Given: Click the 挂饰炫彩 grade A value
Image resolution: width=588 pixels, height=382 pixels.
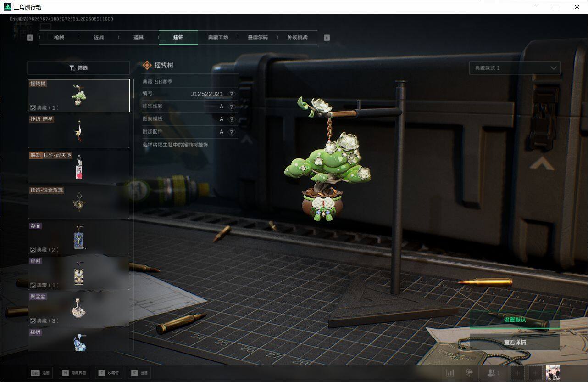Looking at the screenshot, I should click(222, 107).
